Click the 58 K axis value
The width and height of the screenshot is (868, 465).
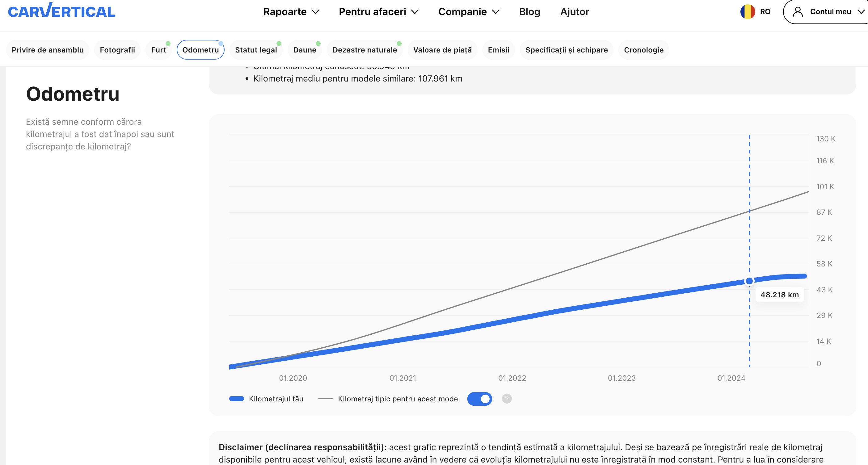[824, 264]
